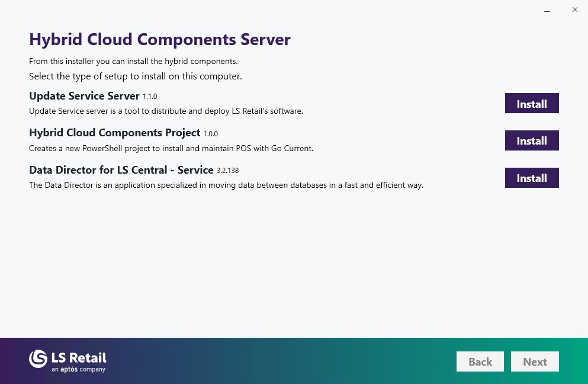Click the 1.1.0 version number
Viewport: 588px width, 384px height.
[x=150, y=97]
